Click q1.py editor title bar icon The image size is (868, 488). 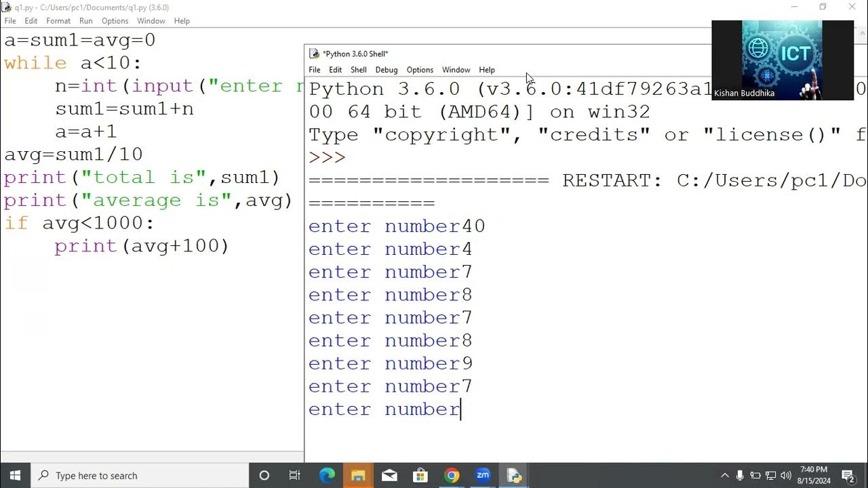[x=7, y=7]
